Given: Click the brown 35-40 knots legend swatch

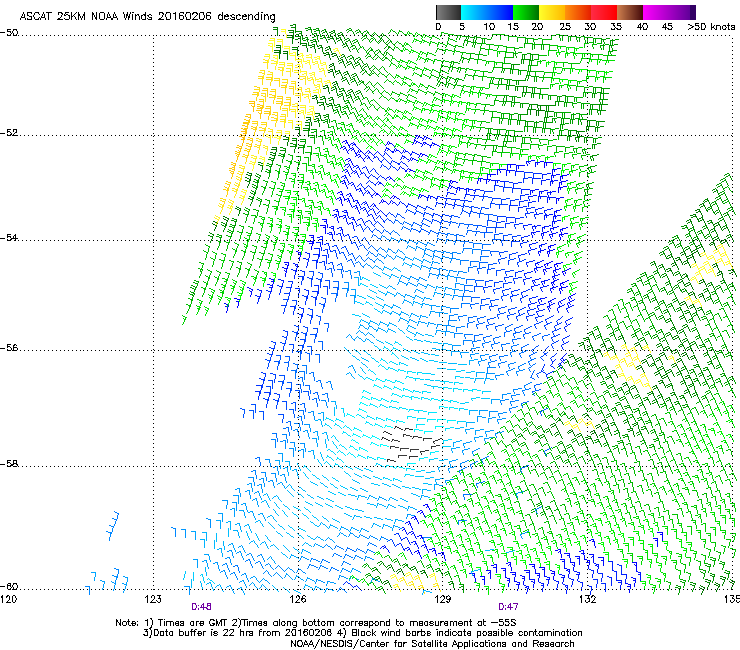Looking at the screenshot, I should (x=630, y=12).
